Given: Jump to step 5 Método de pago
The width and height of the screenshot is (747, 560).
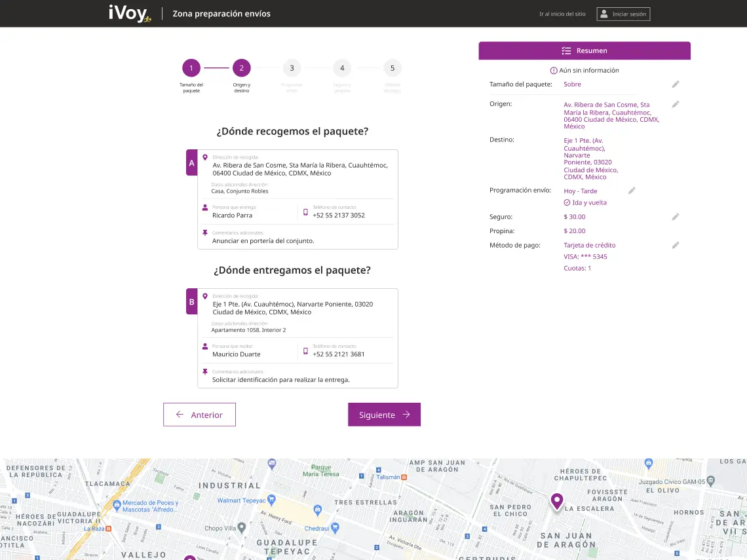Looking at the screenshot, I should coord(393,67).
